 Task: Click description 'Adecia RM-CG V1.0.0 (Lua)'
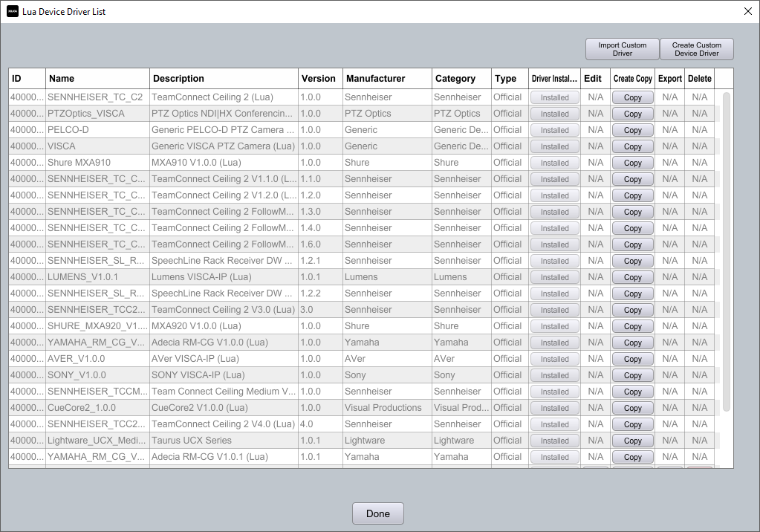[x=224, y=343]
